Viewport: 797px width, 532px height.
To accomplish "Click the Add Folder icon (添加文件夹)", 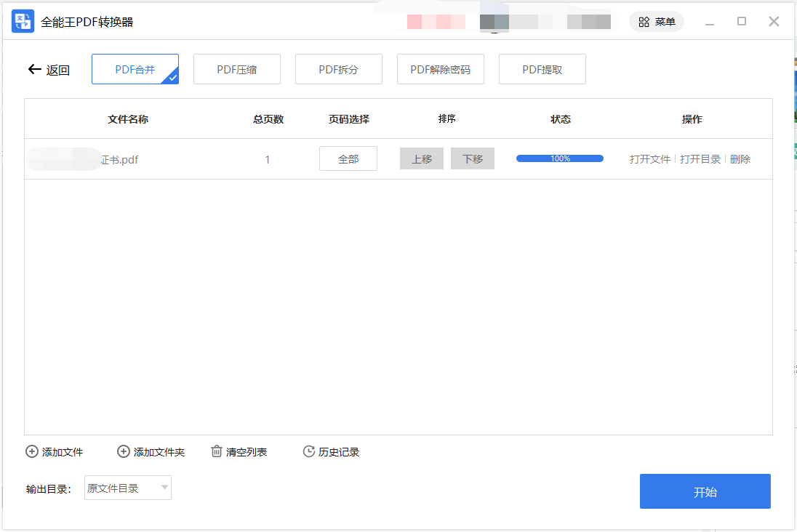I will coord(123,451).
